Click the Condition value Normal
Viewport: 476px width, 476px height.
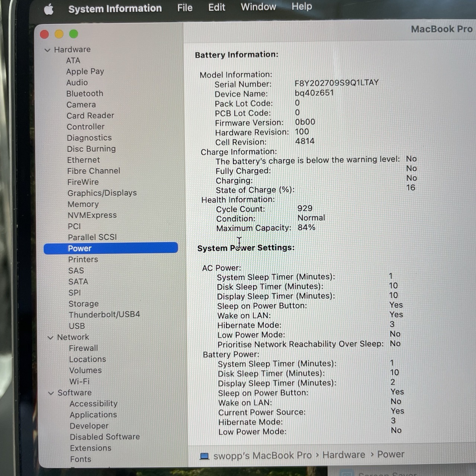pyautogui.click(x=311, y=218)
